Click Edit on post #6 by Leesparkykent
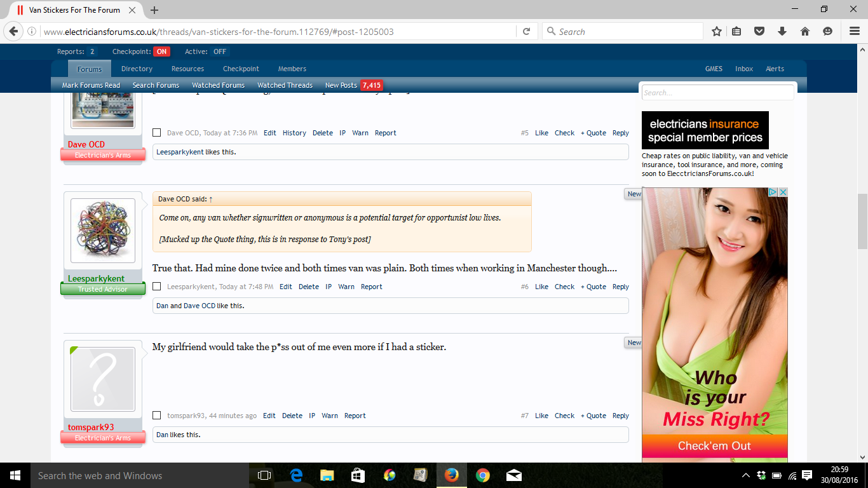Screen dimensions: 868x488 pos(286,287)
